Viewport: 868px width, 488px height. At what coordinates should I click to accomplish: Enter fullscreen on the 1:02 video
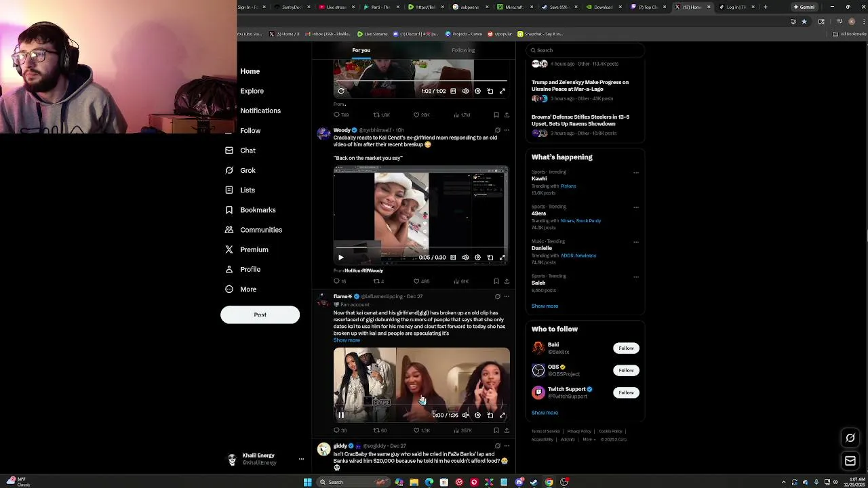[x=502, y=91]
